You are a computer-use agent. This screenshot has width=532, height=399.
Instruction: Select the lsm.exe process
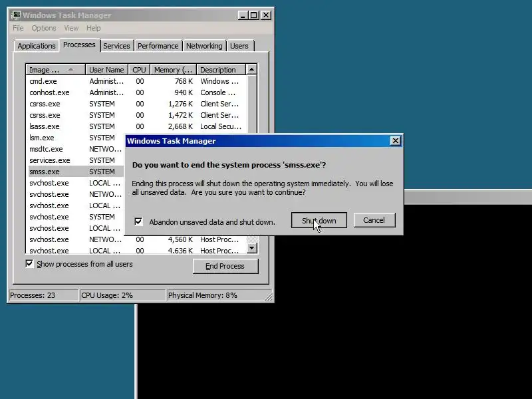point(75,138)
